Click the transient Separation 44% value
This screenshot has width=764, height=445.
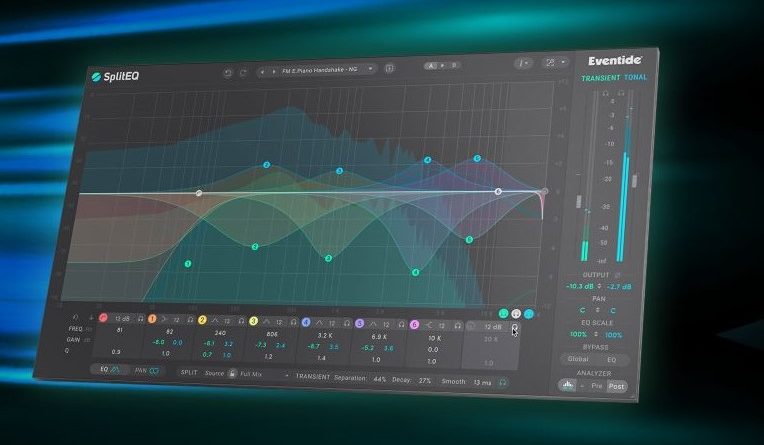tap(380, 379)
